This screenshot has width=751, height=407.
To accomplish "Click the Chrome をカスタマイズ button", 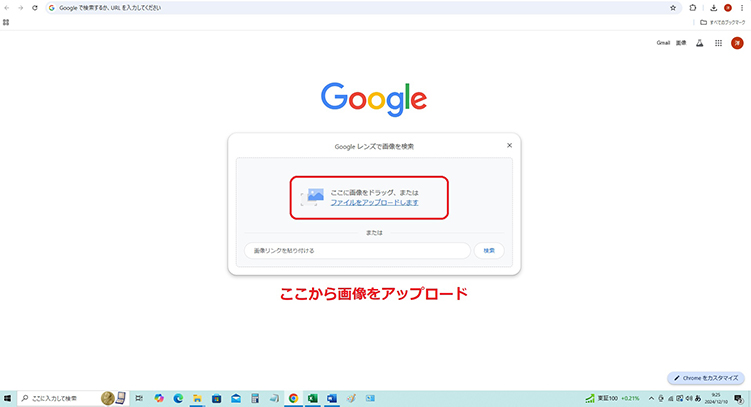I will click(x=706, y=378).
